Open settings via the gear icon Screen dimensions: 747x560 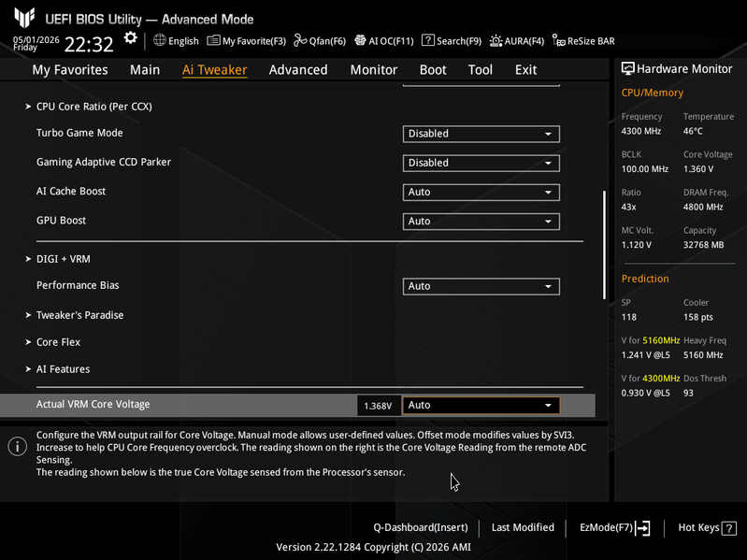tap(130, 38)
